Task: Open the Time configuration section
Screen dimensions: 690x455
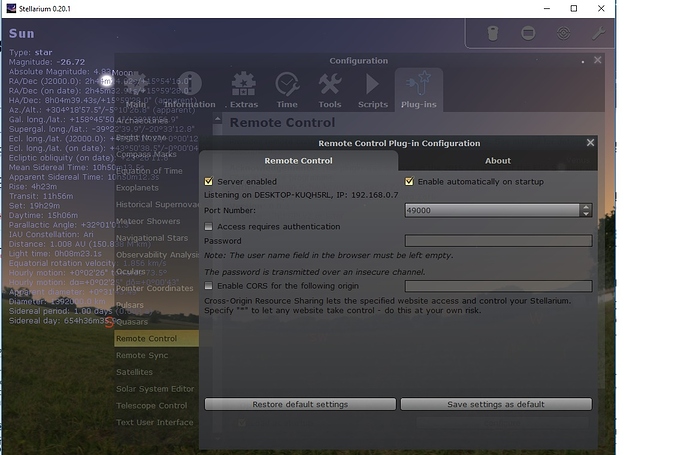Action: coord(287,89)
